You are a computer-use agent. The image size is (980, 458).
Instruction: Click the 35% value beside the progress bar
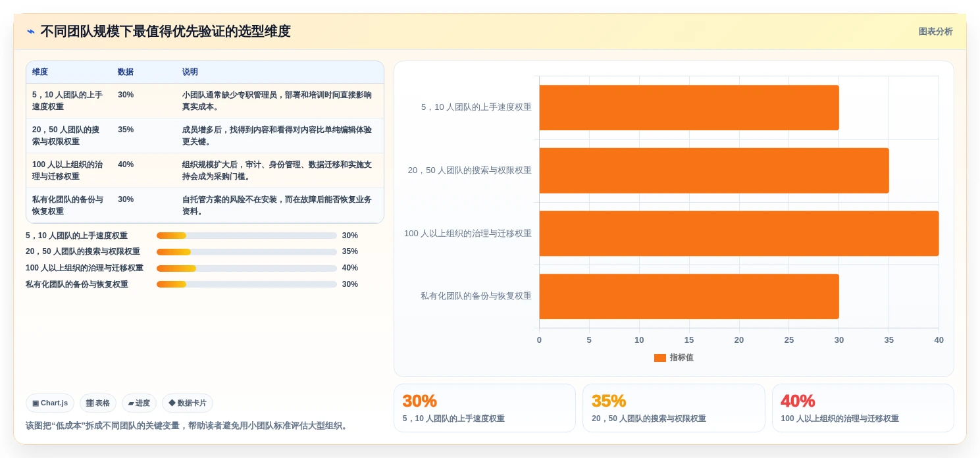click(350, 252)
